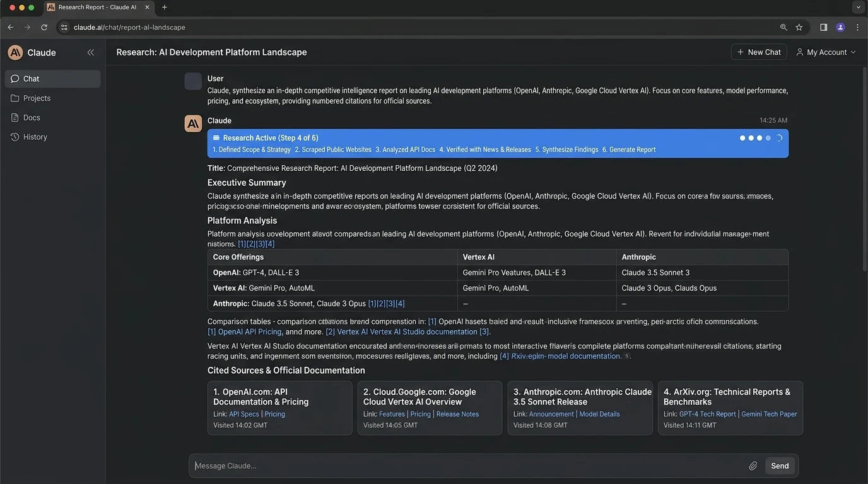This screenshot has height=484, width=868.
Task: Click Claude's avatar beside the response
Action: 193,124
